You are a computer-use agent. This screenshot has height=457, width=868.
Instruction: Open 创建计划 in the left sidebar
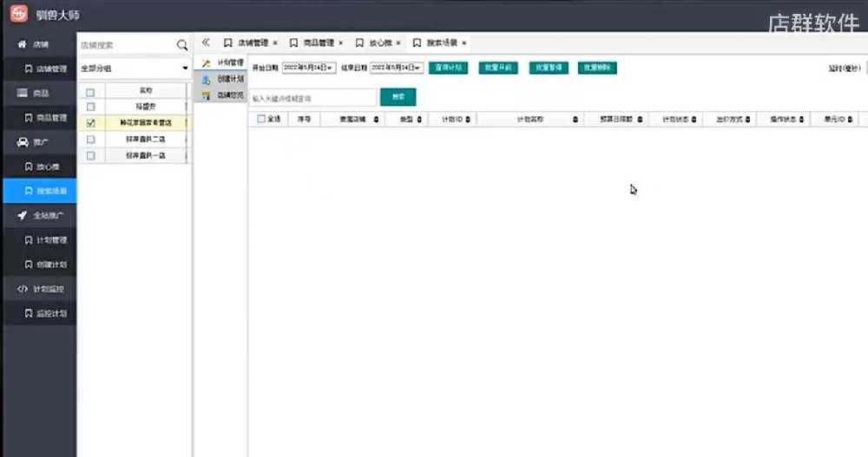[x=40, y=264]
